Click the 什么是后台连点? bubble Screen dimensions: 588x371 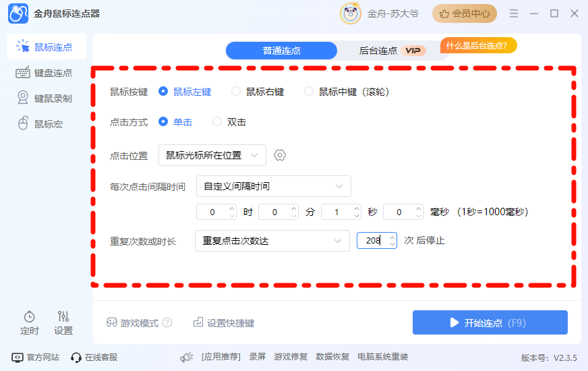point(479,45)
